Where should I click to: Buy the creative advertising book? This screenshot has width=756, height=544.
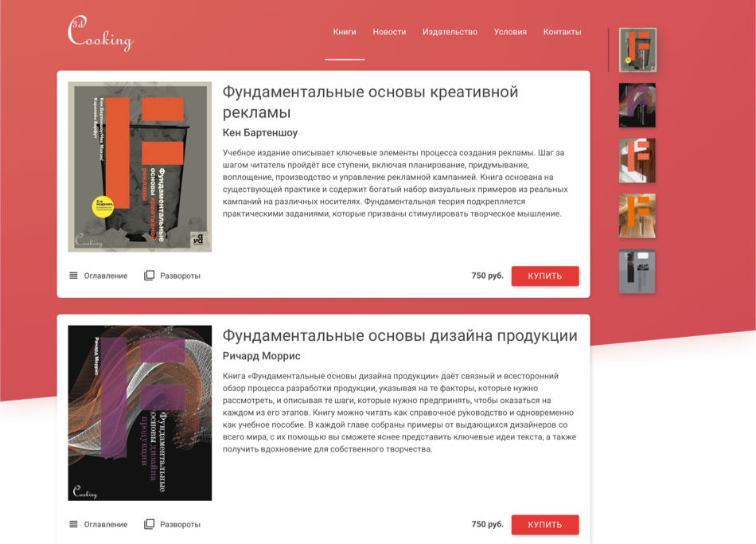tap(545, 276)
